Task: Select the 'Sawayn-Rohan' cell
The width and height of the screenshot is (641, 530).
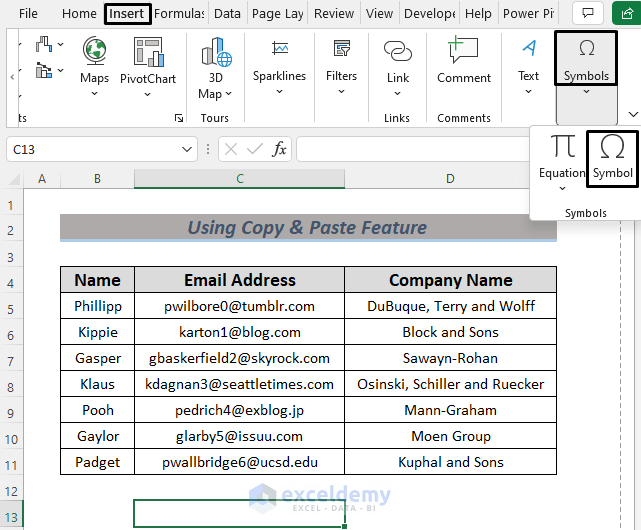Action: (450, 358)
